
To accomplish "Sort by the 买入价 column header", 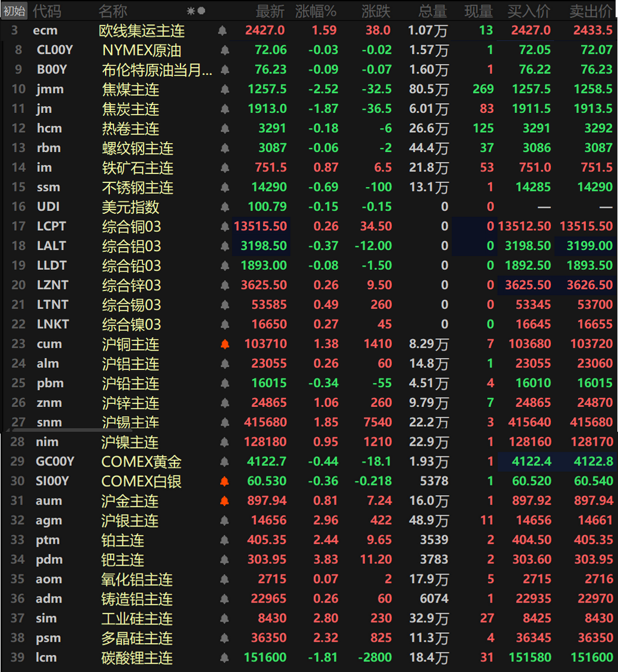I will click(529, 11).
